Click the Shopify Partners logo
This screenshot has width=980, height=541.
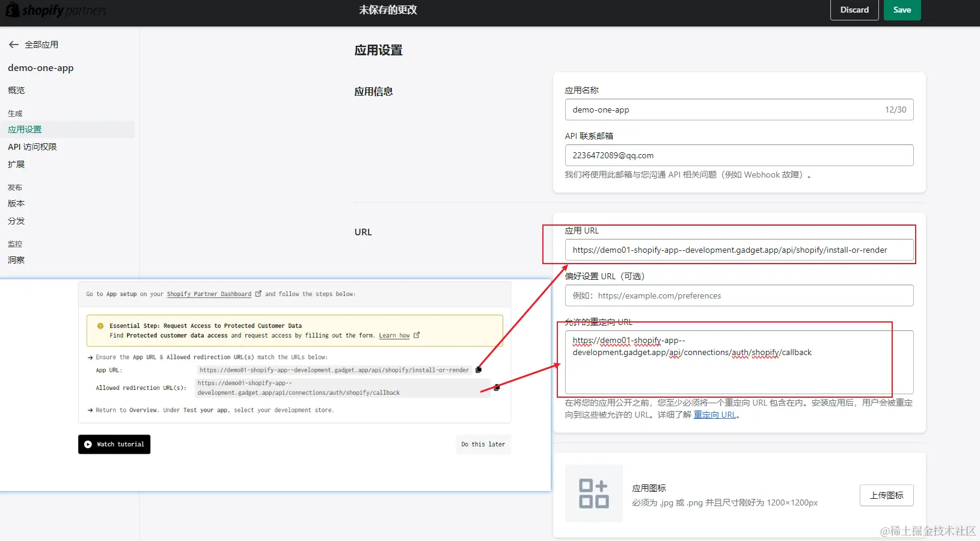pyautogui.click(x=57, y=10)
